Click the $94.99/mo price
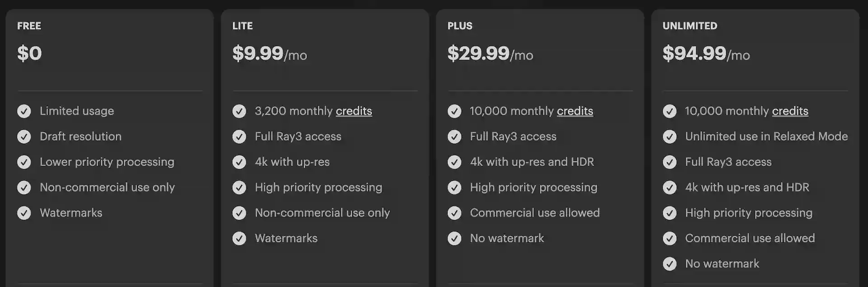The width and height of the screenshot is (868, 287). click(x=706, y=54)
